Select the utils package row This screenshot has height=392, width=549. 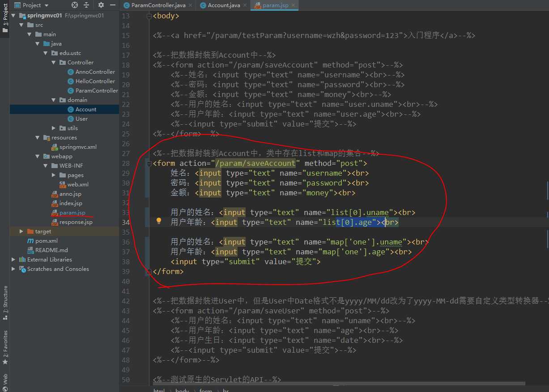(x=64, y=128)
